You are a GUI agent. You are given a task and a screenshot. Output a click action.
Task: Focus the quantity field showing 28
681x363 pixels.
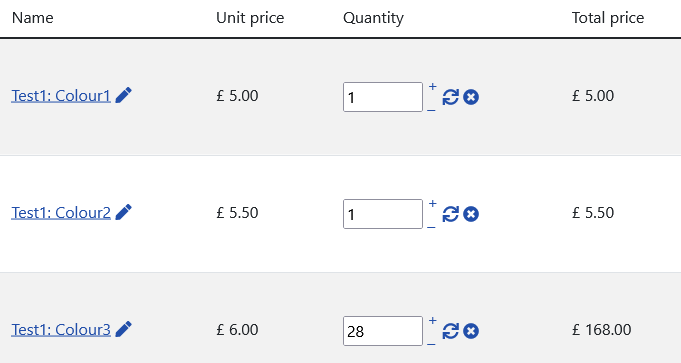point(383,331)
